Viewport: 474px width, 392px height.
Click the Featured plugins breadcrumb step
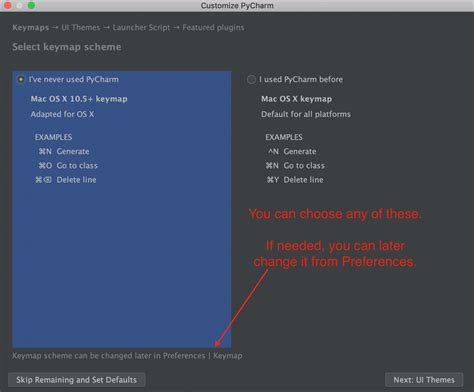[x=213, y=28]
